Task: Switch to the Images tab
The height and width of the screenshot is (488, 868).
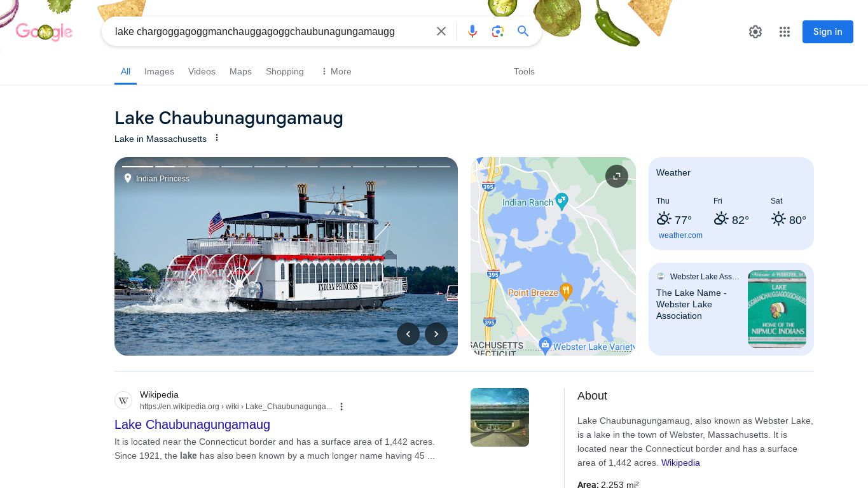Action: [159, 71]
